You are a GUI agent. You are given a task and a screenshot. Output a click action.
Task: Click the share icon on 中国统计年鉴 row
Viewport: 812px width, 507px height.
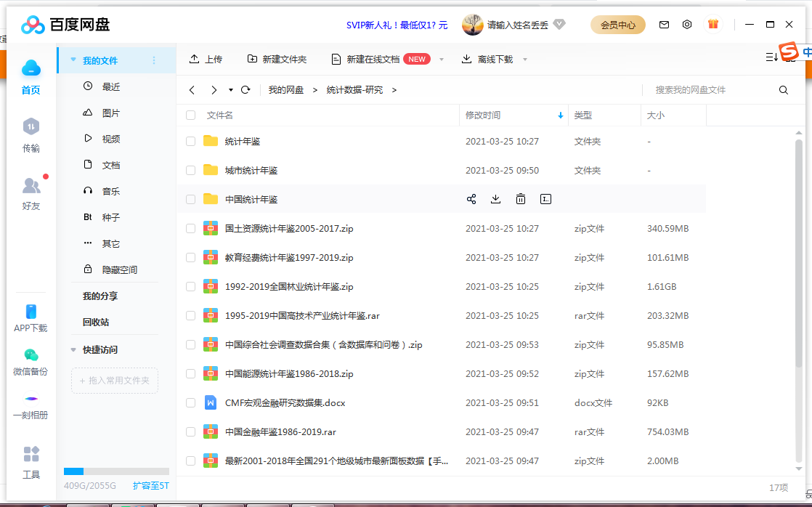point(471,199)
